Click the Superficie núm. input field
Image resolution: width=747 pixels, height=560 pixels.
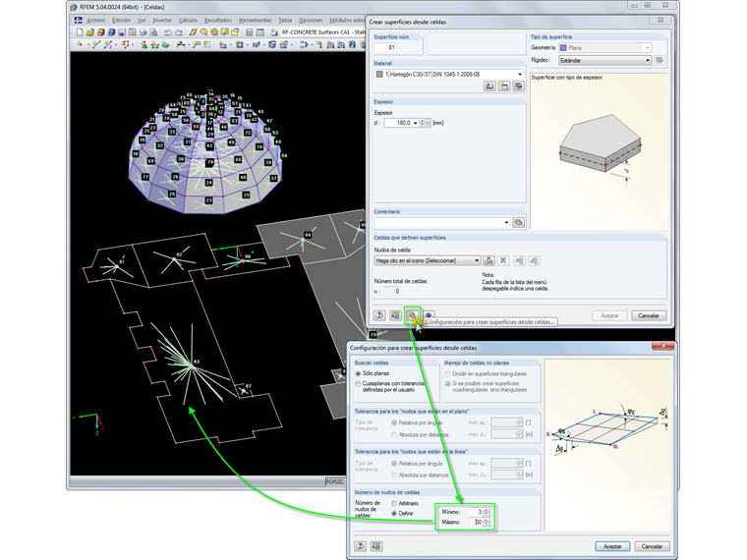click(x=385, y=47)
